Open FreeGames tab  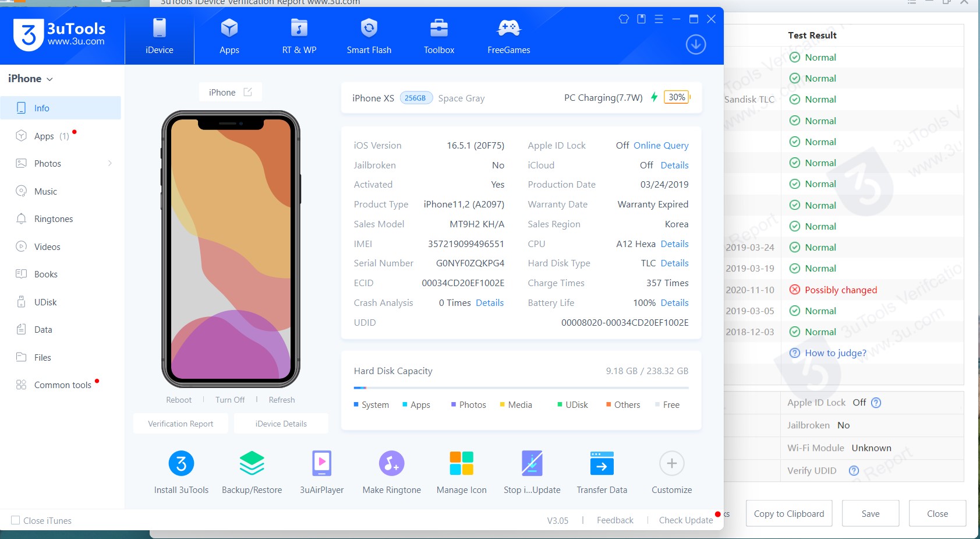[x=509, y=36]
